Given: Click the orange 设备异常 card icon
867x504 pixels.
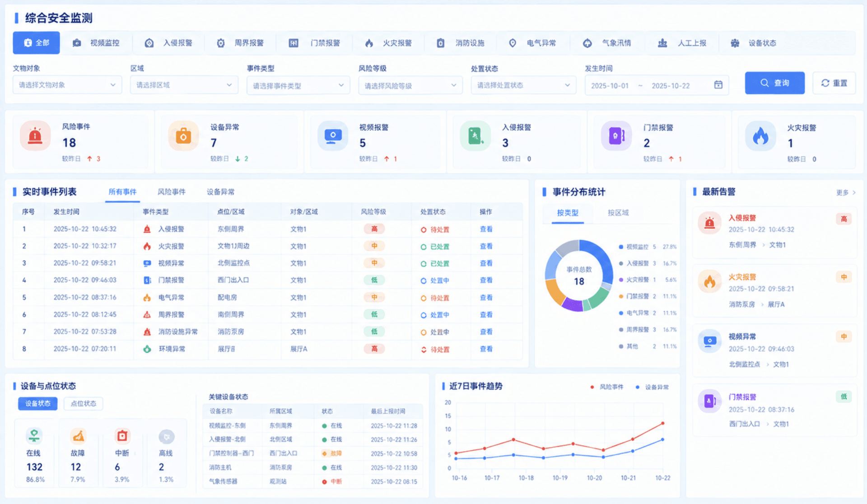Looking at the screenshot, I should pos(183,135).
